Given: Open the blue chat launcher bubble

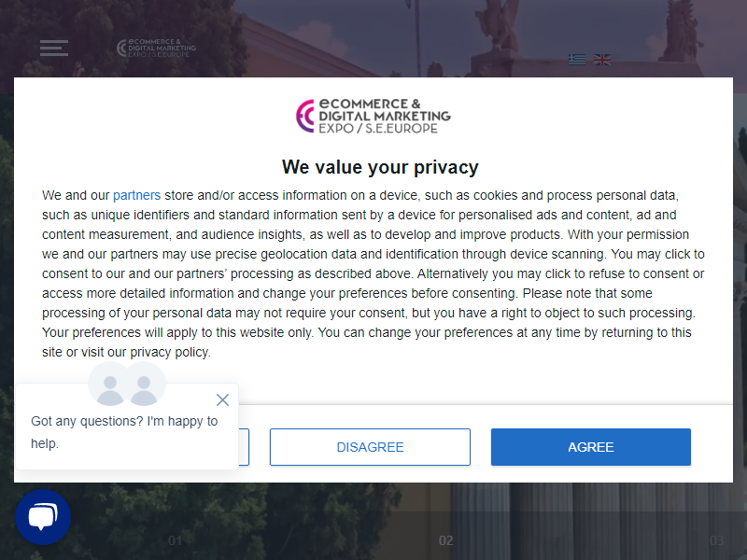Looking at the screenshot, I should tap(43, 517).
